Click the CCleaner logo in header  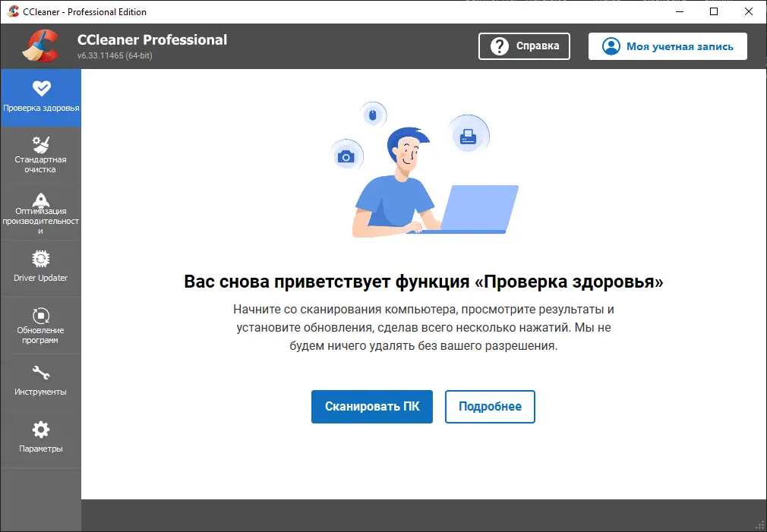pyautogui.click(x=41, y=46)
